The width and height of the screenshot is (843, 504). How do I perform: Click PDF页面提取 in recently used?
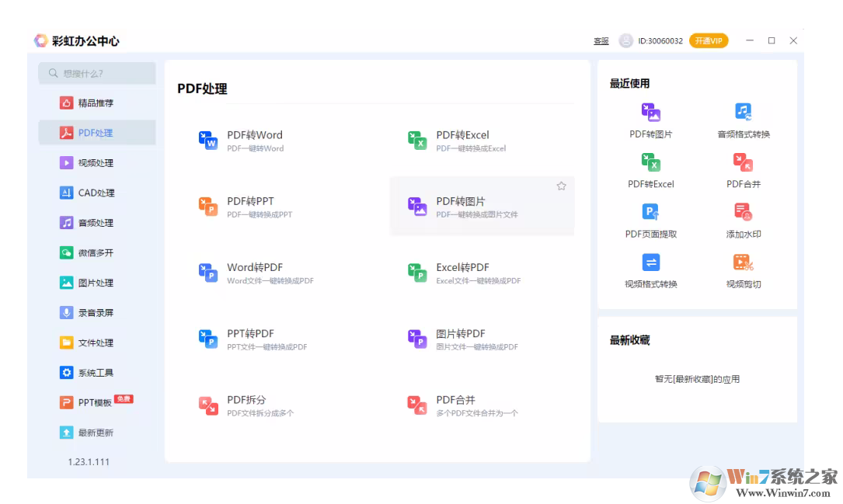pos(650,212)
